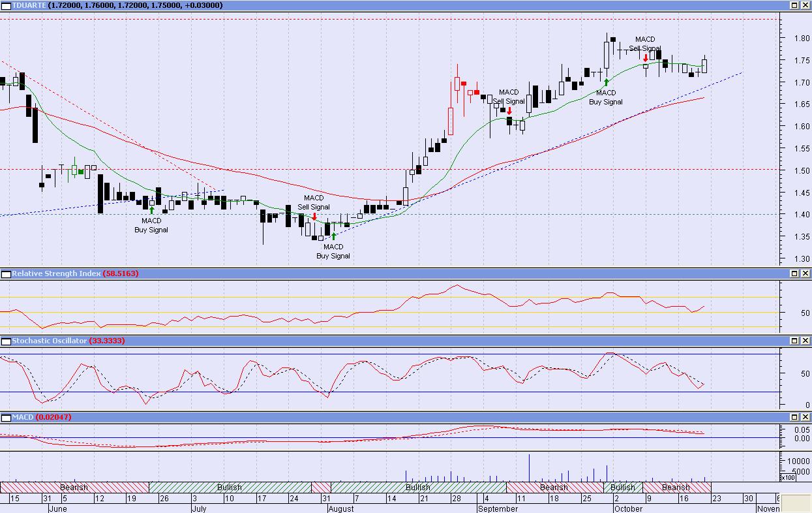Click the August month label on date axis
This screenshot has width=812, height=513.
click(342, 508)
